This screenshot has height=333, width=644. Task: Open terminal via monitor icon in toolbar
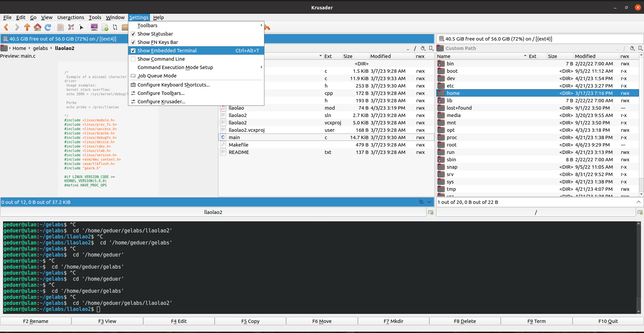[94, 27]
